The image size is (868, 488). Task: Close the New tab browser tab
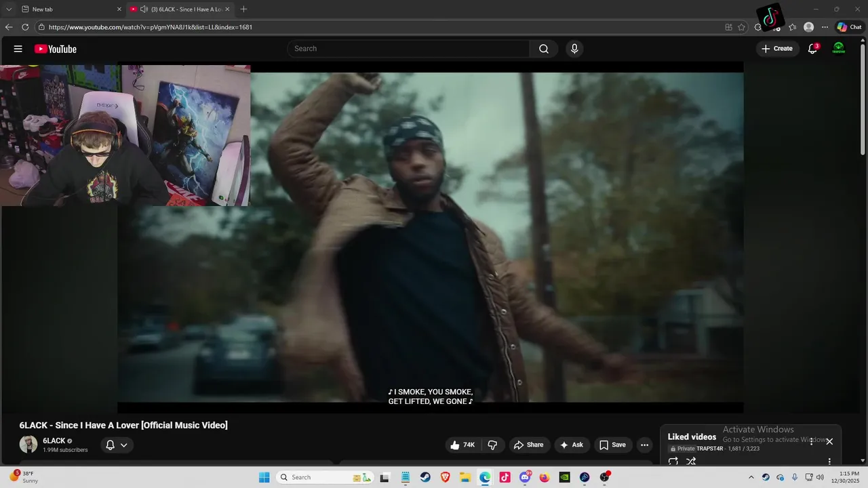119,9
